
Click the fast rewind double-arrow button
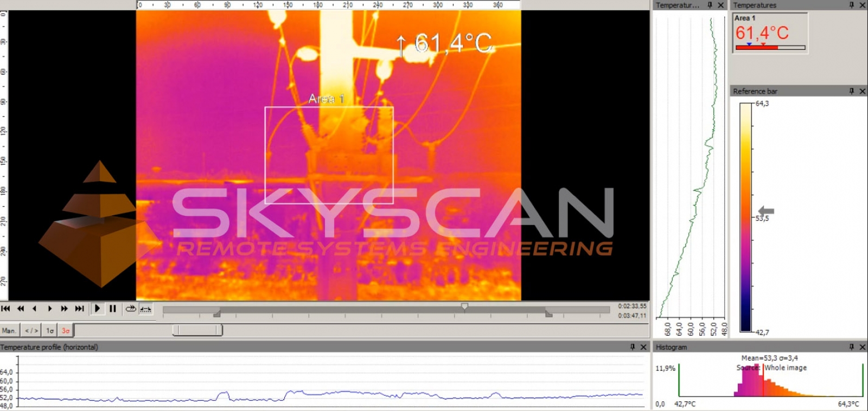(21, 309)
